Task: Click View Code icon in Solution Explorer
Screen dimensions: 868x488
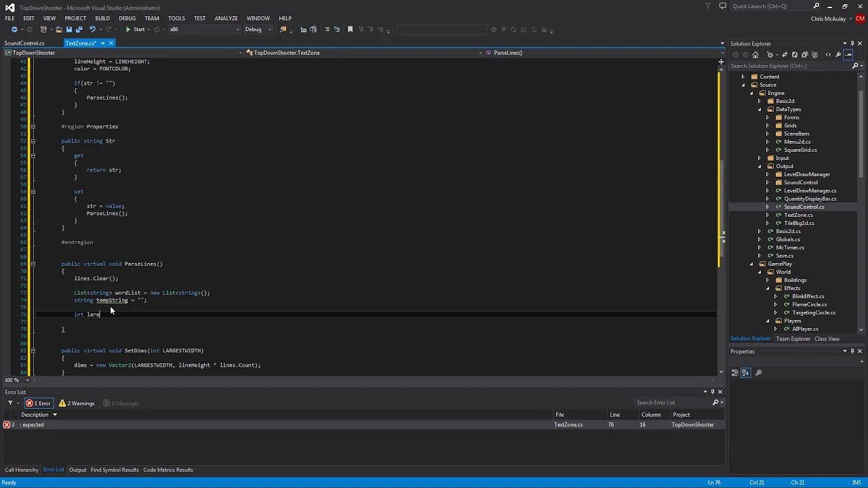Action: (x=828, y=55)
